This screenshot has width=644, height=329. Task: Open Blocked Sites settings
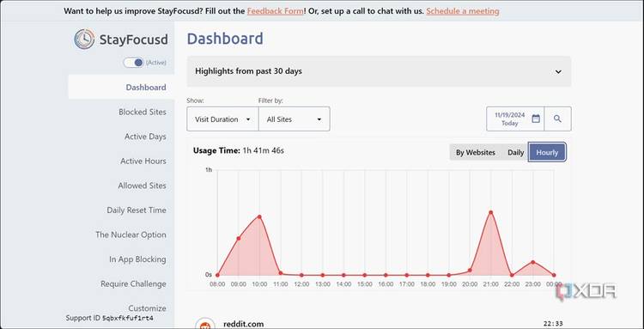pos(143,112)
